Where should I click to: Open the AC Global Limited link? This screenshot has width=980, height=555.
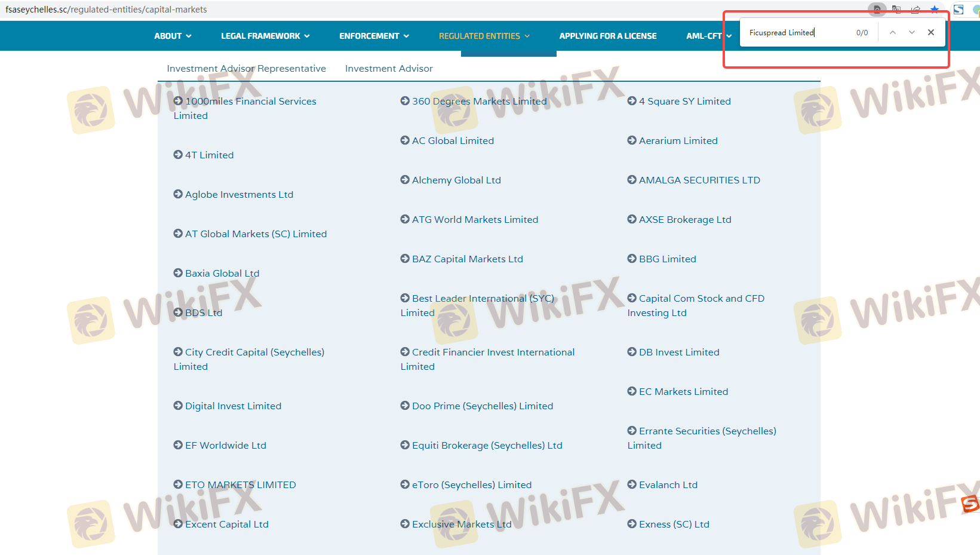[453, 141]
